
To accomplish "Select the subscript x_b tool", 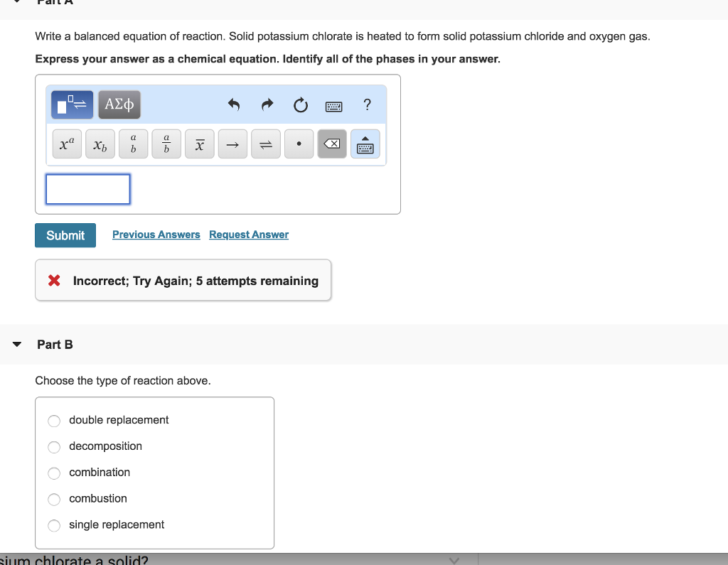I will 100,144.
